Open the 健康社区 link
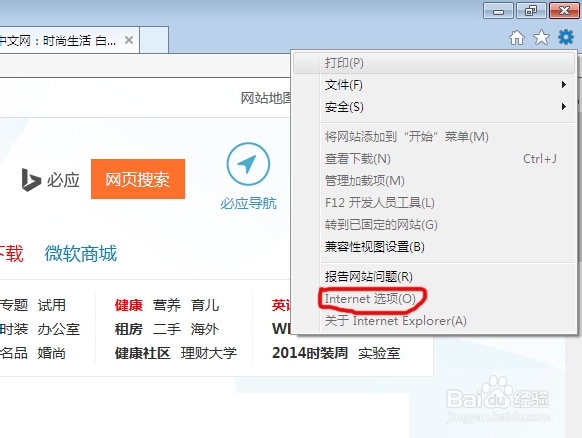The image size is (582, 438). pos(143,353)
